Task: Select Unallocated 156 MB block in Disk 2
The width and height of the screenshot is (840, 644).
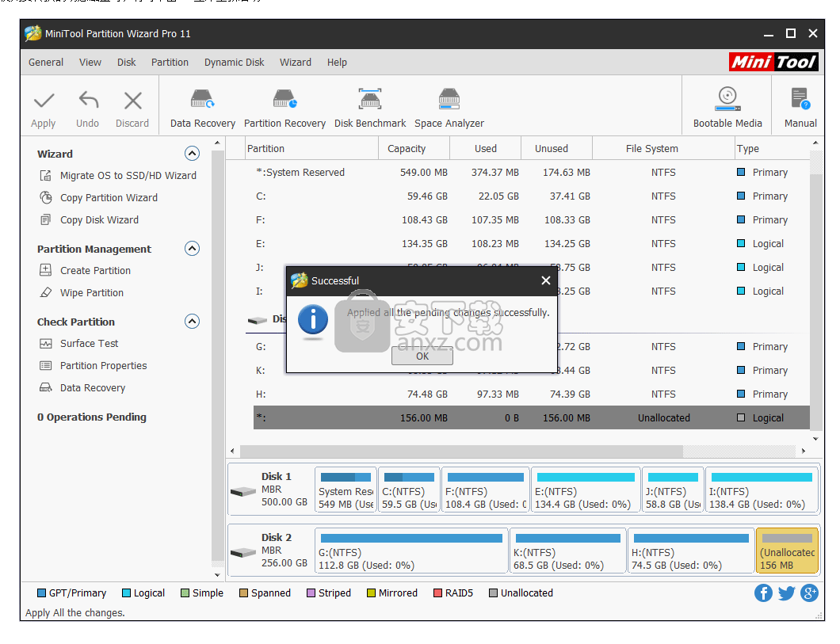Action: (787, 551)
